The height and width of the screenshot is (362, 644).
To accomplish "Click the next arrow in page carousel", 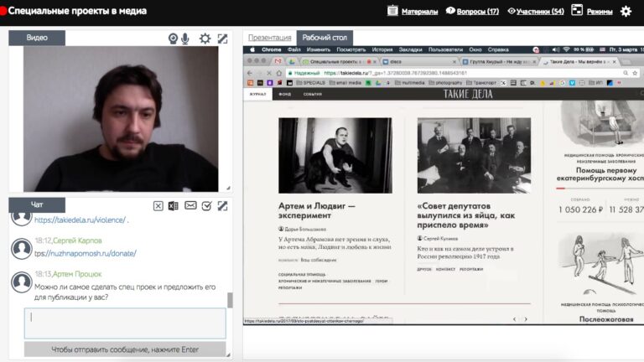I will [x=526, y=319].
